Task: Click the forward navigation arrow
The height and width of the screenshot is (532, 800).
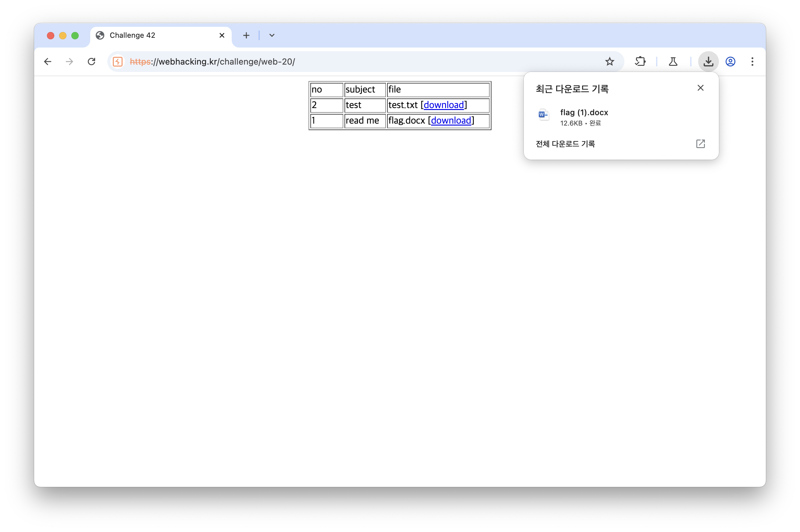Action: 69,62
